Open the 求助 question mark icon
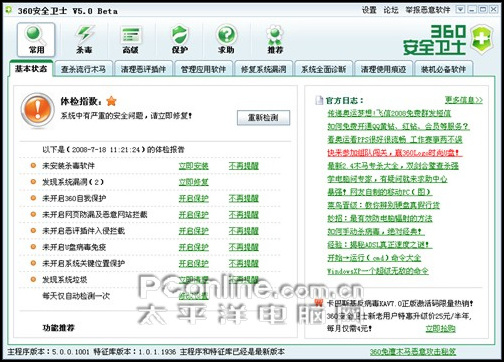 pyautogui.click(x=226, y=40)
